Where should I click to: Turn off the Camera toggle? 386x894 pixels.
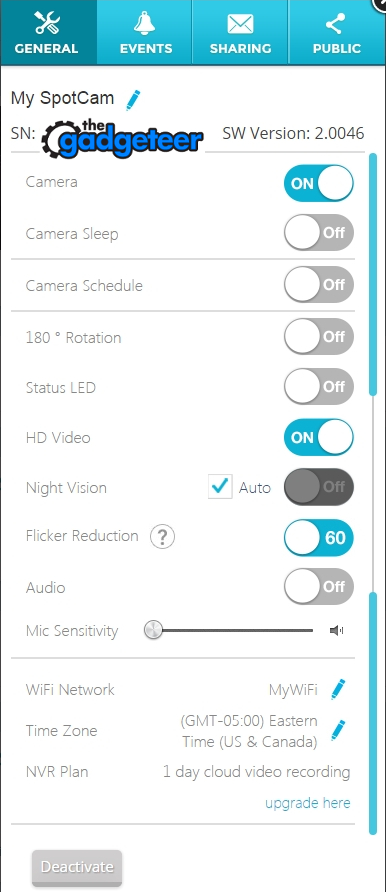pos(319,184)
